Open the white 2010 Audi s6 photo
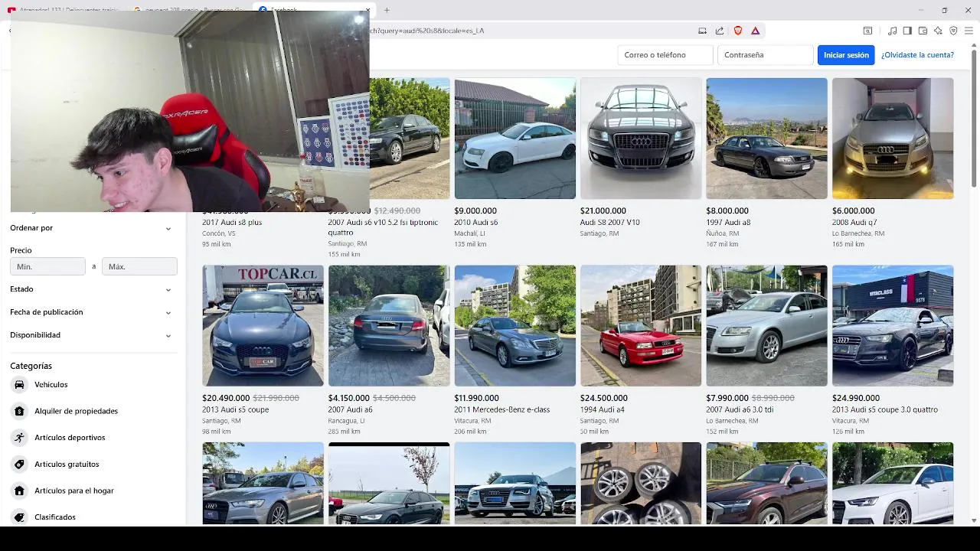 pyautogui.click(x=515, y=139)
